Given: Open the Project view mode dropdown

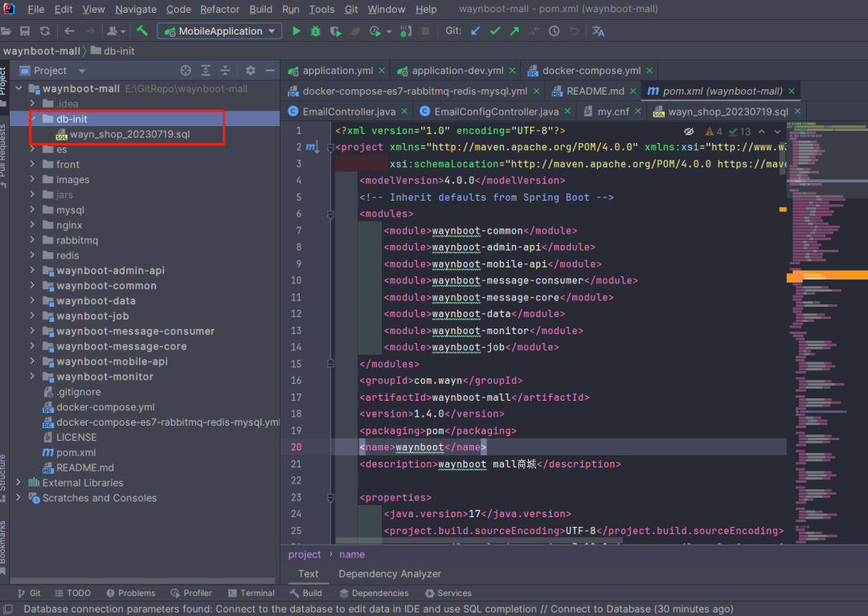Looking at the screenshot, I should coord(82,71).
